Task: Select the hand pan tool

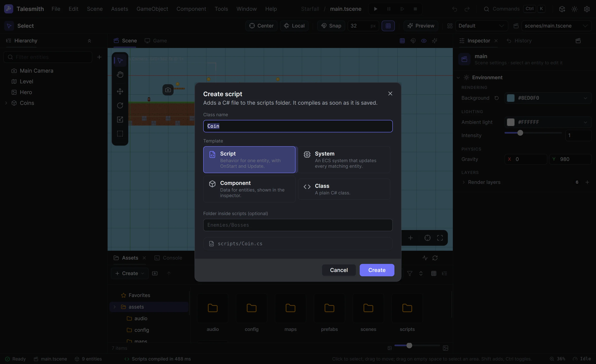Action: (x=120, y=74)
